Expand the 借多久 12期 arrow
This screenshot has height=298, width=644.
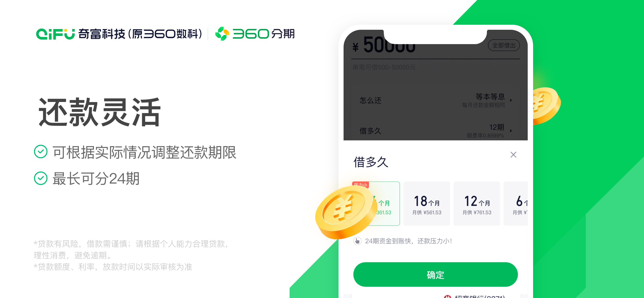(511, 131)
